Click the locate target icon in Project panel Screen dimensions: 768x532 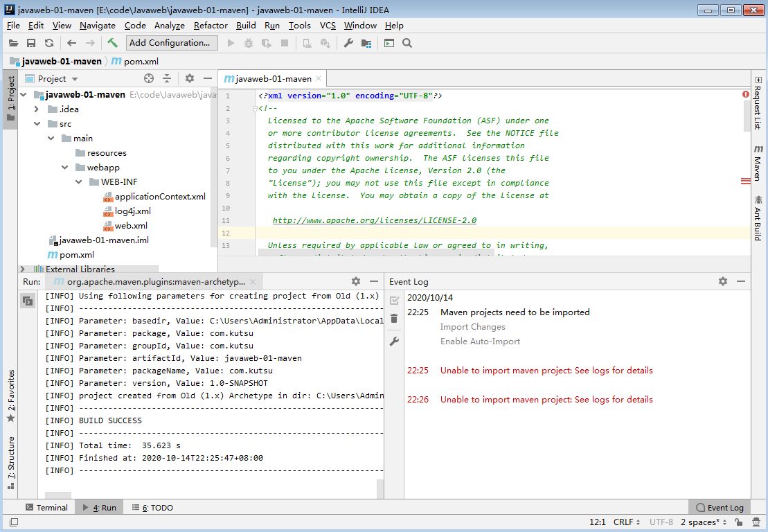pyautogui.click(x=149, y=79)
